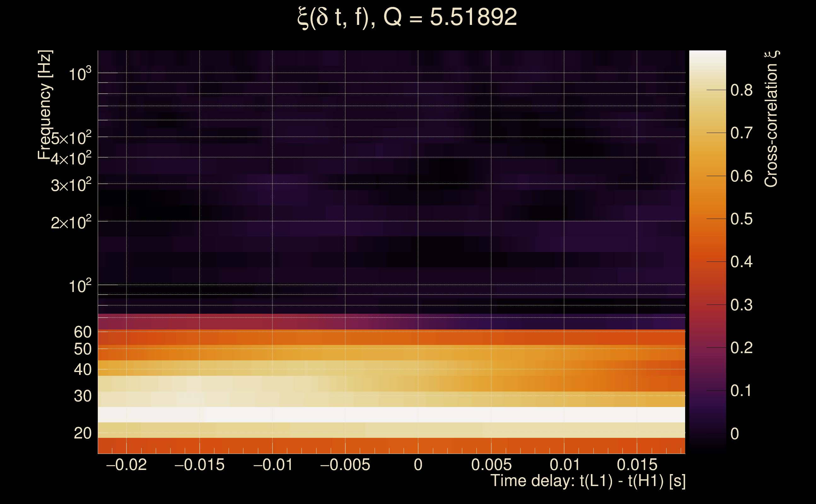The width and height of the screenshot is (816, 504).
Task: Click the y-axis tick label 20
Action: point(82,434)
